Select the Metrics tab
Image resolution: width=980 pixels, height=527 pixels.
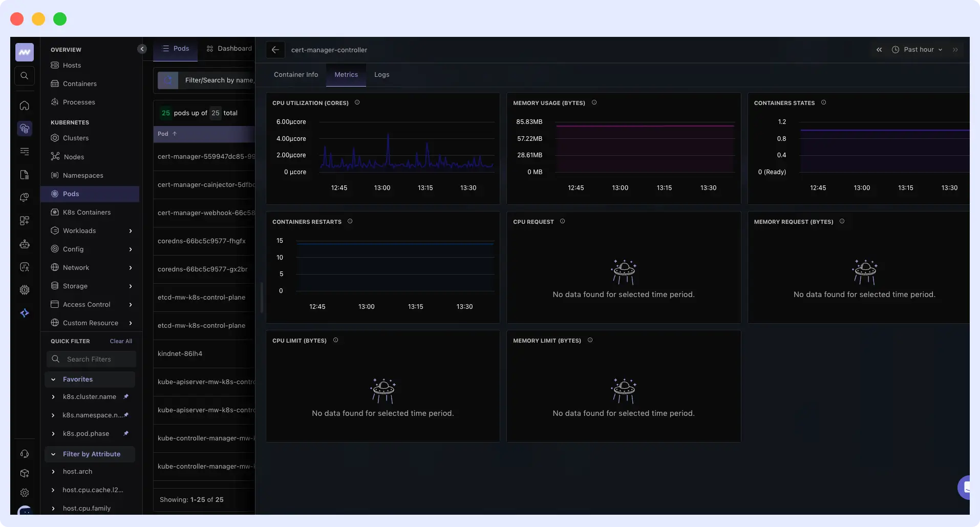[x=346, y=75]
